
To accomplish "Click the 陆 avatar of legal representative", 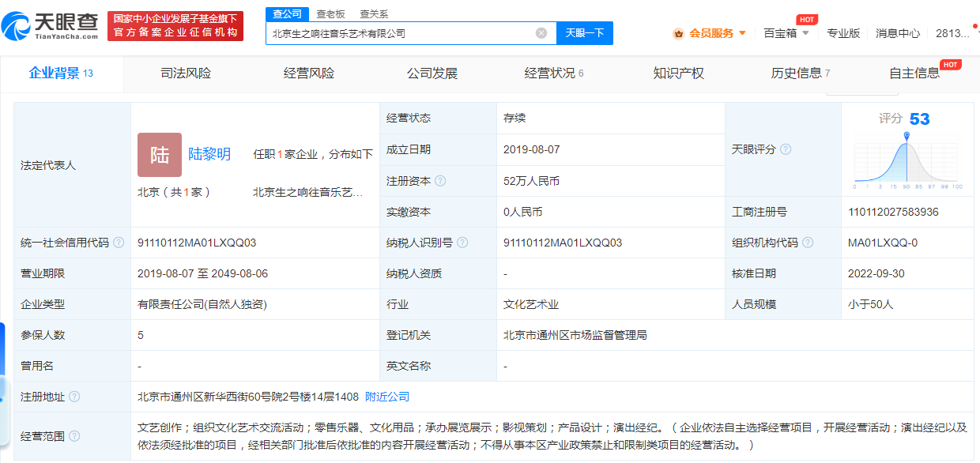I will 160,155.
